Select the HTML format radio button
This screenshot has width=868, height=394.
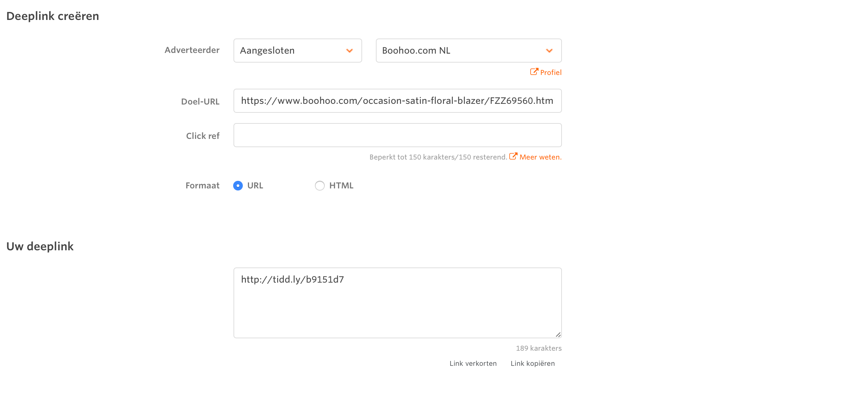point(320,186)
